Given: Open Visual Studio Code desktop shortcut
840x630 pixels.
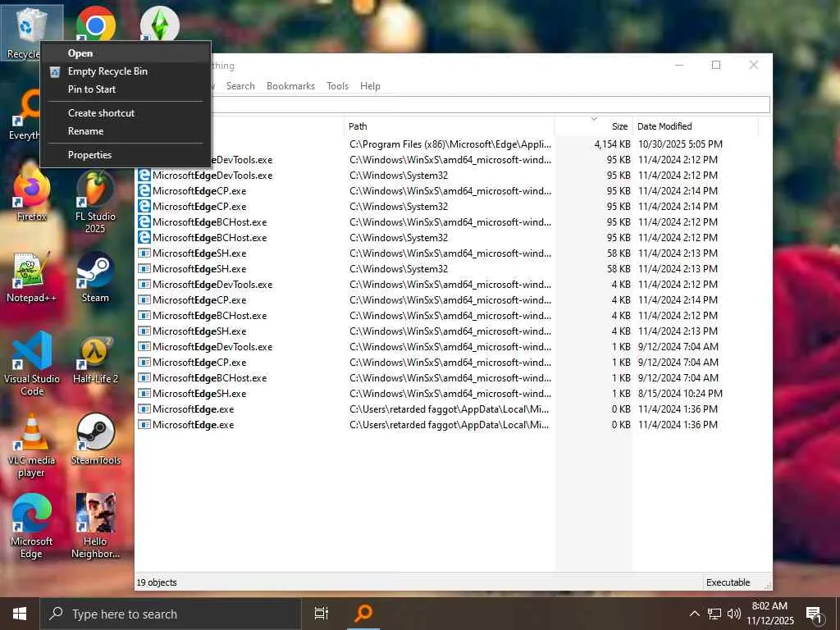Looking at the screenshot, I should pyautogui.click(x=32, y=364).
